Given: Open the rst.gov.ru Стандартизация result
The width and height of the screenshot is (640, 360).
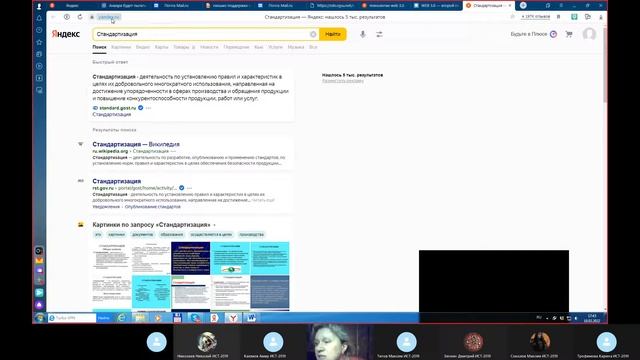Looking at the screenshot, I should pos(117,181).
